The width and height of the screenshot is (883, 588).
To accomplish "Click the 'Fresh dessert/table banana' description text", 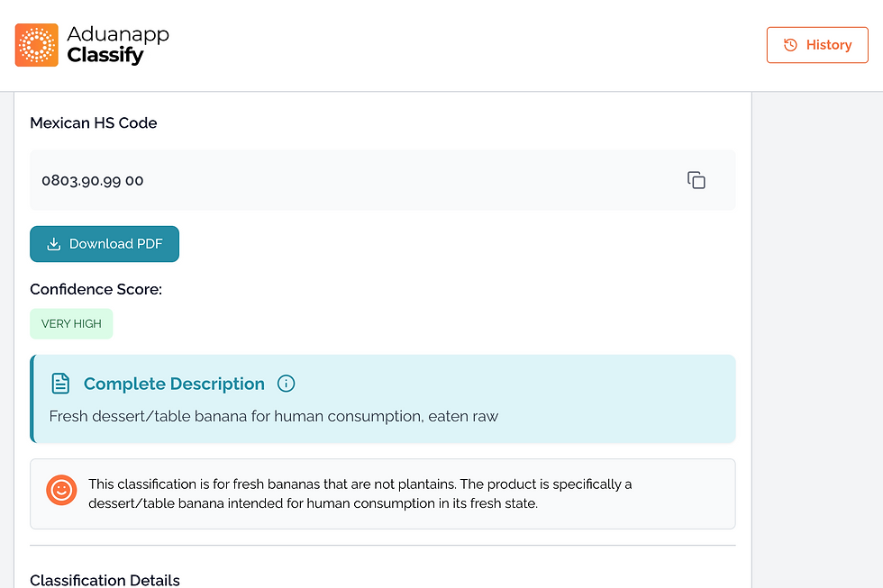I will coord(274,416).
